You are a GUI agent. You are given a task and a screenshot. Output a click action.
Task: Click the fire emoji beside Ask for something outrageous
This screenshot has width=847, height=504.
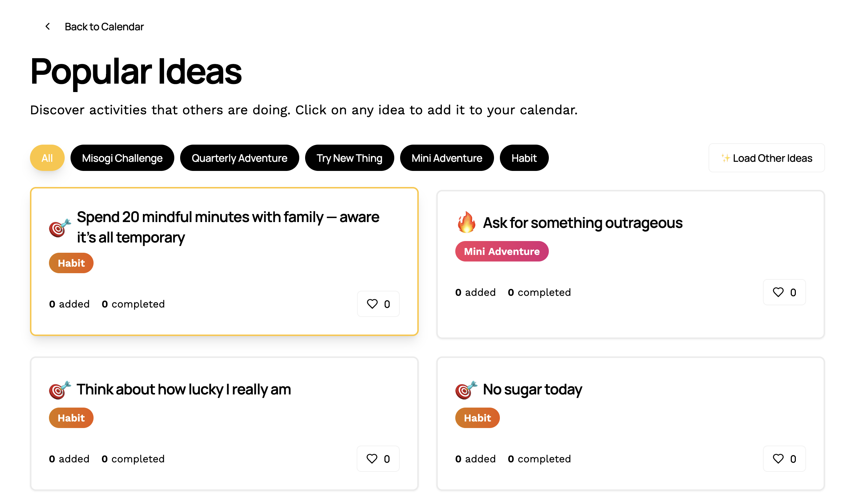pyautogui.click(x=466, y=222)
